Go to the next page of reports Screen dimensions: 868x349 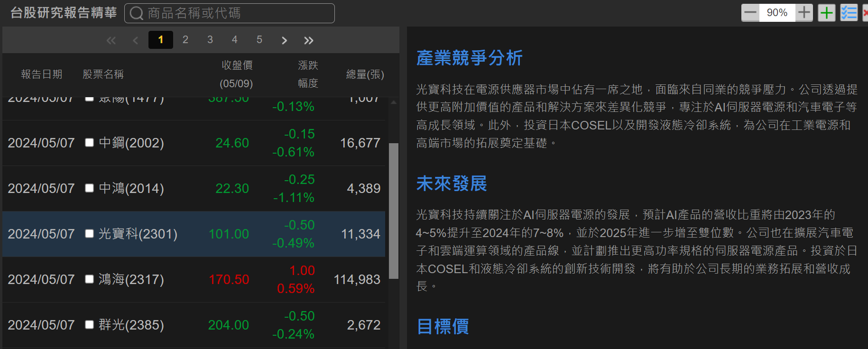coord(284,40)
